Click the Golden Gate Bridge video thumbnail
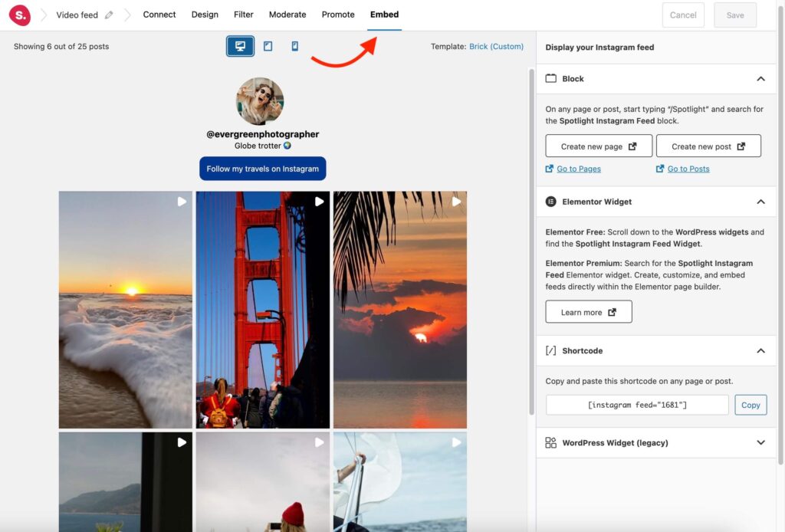 (262, 309)
